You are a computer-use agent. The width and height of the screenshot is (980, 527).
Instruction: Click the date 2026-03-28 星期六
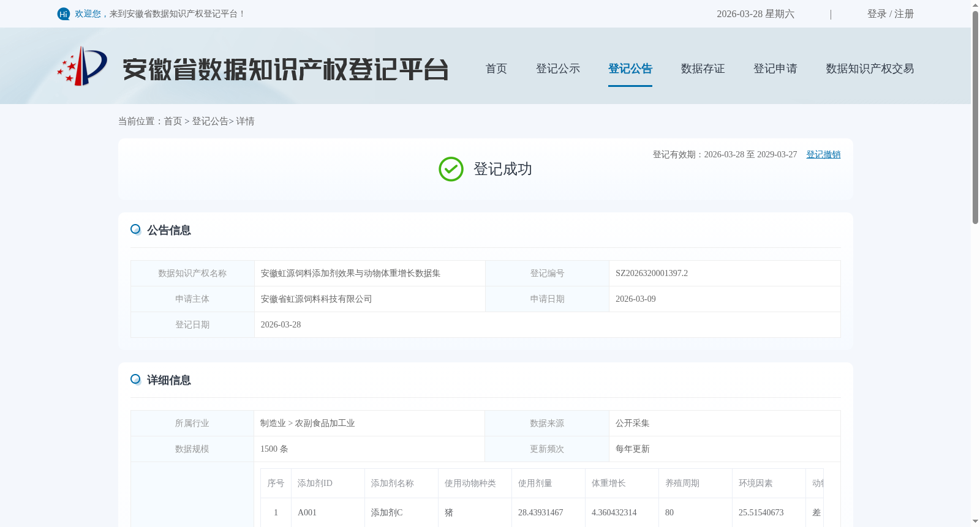[x=755, y=13]
